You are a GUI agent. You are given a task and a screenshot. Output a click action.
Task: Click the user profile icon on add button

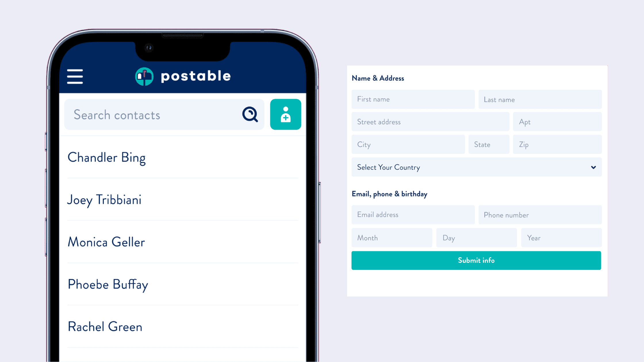point(286,114)
